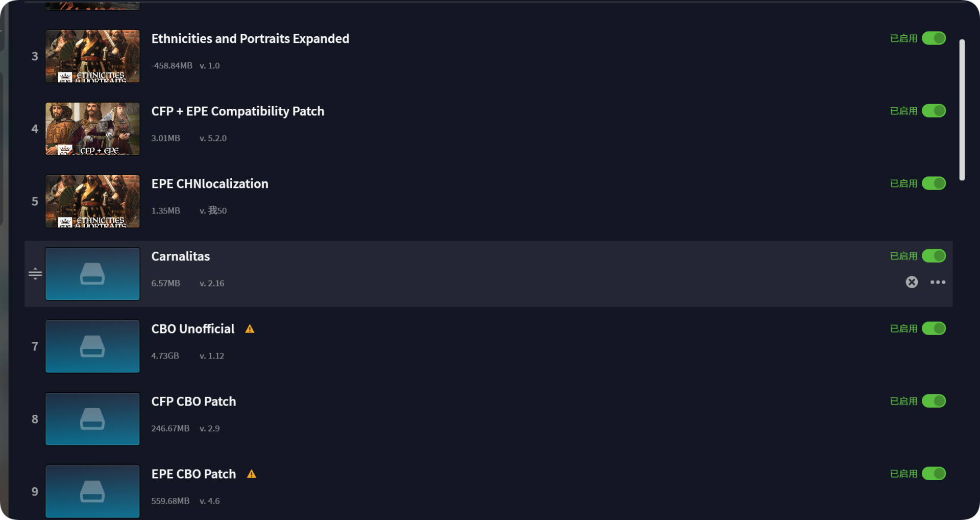Viewport: 980px width, 520px height.
Task: Click the vertical scrollbar of the mod list
Action: point(962,110)
